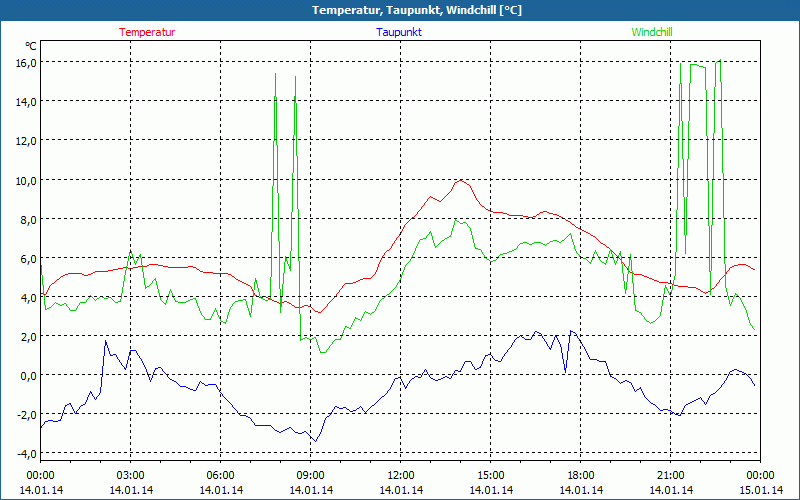Click the -2,0 y-axis value
800x500 pixels.
(x=27, y=415)
